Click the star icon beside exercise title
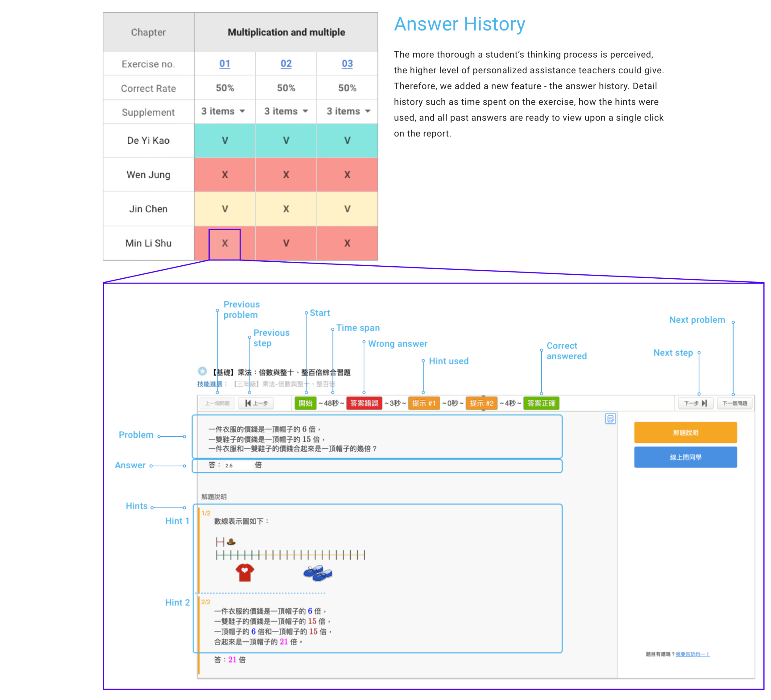This screenshot has height=700, width=771. point(202,371)
